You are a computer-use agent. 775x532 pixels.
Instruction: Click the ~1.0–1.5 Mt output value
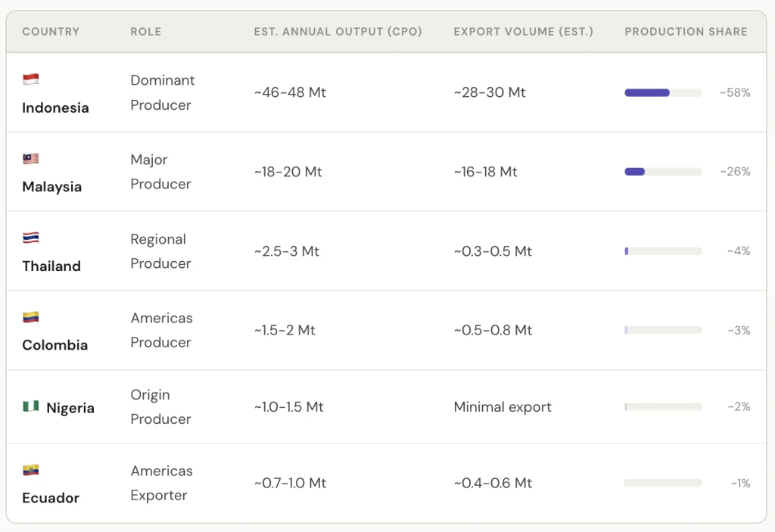click(x=289, y=406)
